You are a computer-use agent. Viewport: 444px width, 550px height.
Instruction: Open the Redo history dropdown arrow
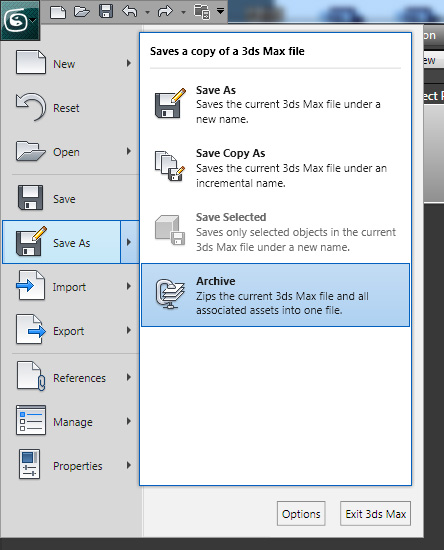coord(183,13)
